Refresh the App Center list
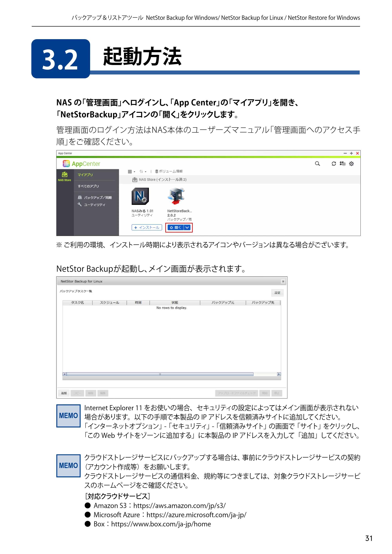 pyautogui.click(x=334, y=164)
